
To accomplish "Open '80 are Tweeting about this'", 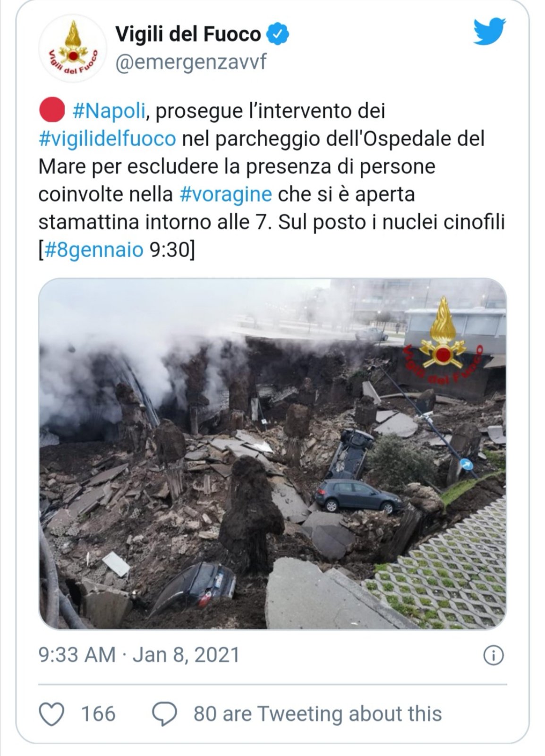I will coord(317,713).
